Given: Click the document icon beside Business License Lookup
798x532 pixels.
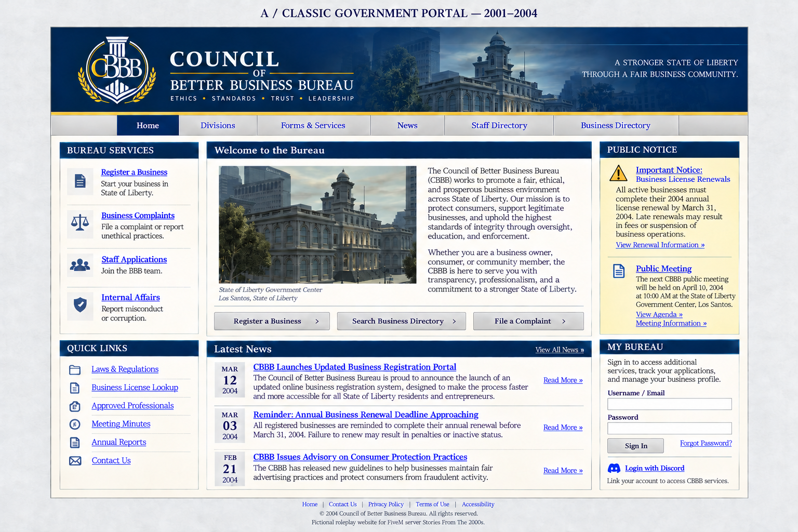Looking at the screenshot, I should pos(75,388).
